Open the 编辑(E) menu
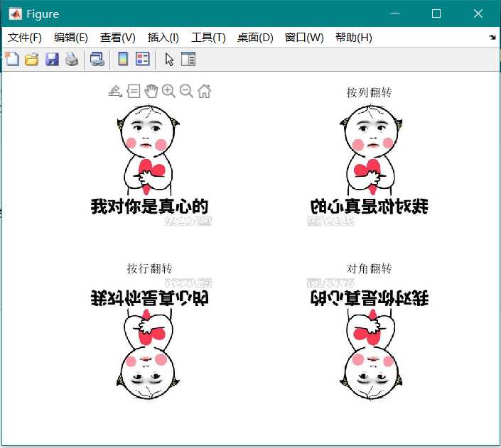 pos(71,38)
